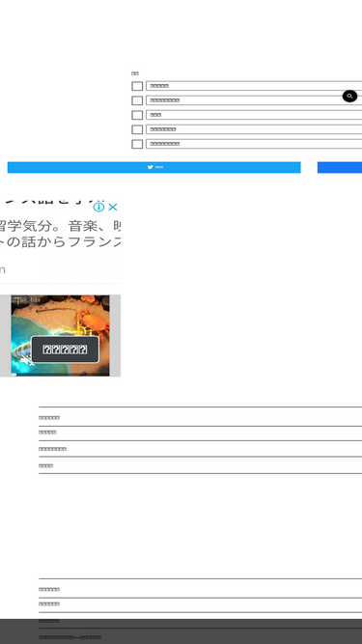
Task: Tick the first checkbox in the list
Action: [137, 86]
